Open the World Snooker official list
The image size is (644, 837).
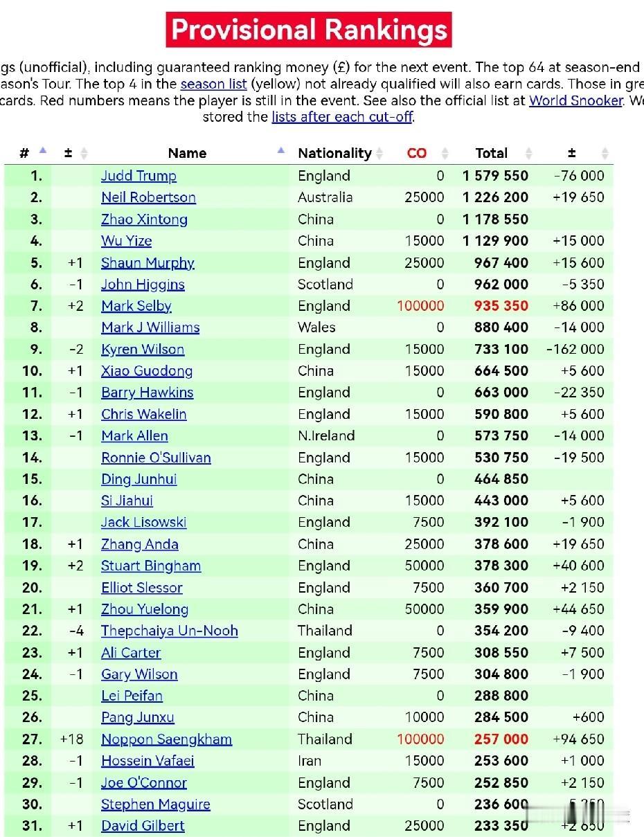[576, 100]
